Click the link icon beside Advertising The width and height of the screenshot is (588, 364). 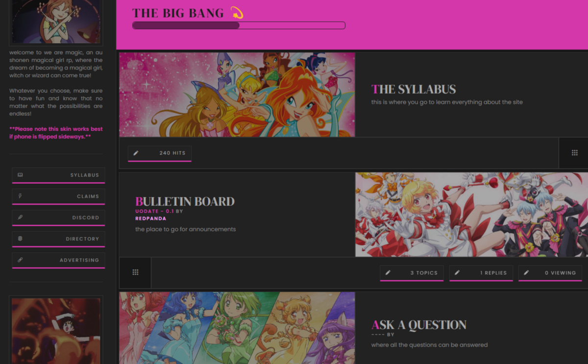tap(20, 260)
